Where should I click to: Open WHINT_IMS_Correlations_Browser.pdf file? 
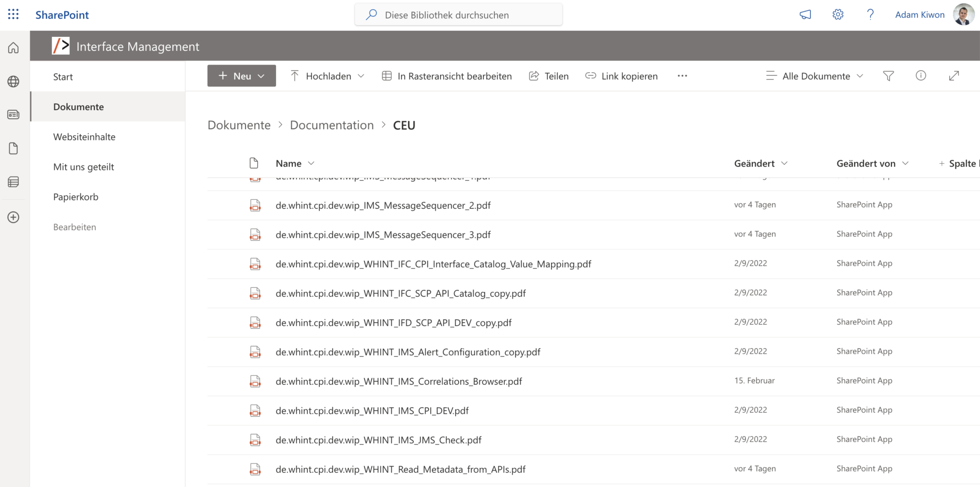point(399,382)
